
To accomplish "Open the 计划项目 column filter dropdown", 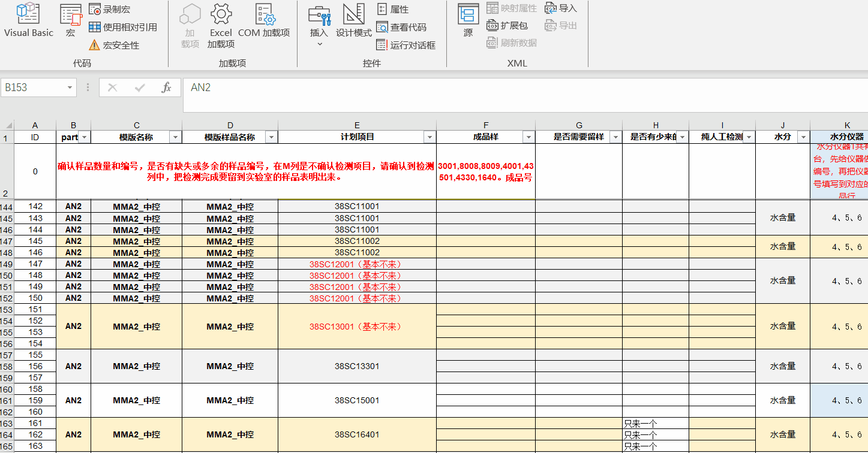I will (x=429, y=137).
